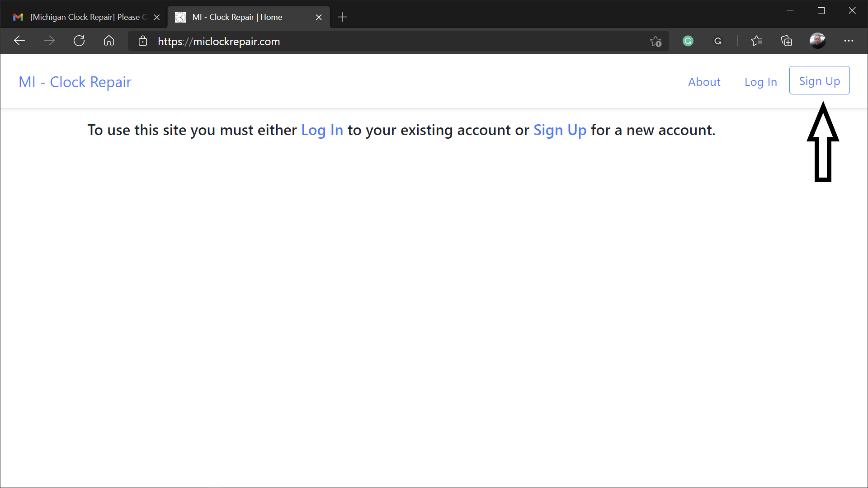The image size is (868, 488).
Task: Toggle browser favorites bar visibility
Action: (756, 41)
